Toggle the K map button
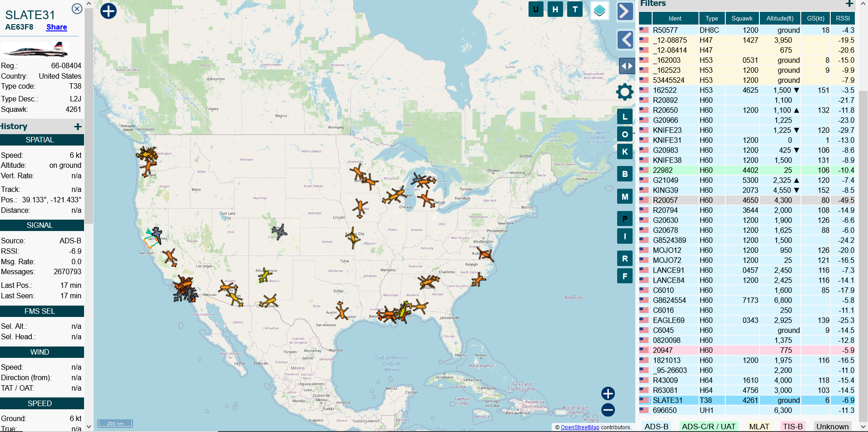 pyautogui.click(x=625, y=151)
